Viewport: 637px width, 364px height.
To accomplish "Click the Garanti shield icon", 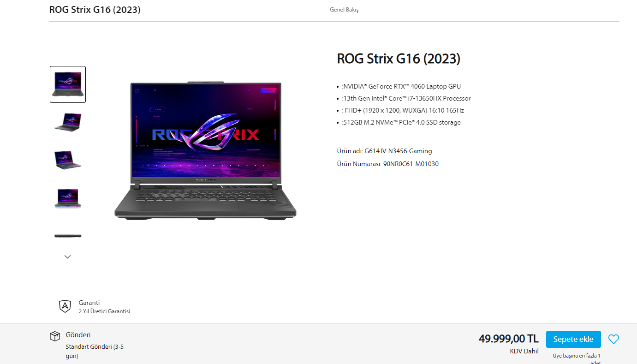I will pyautogui.click(x=65, y=306).
